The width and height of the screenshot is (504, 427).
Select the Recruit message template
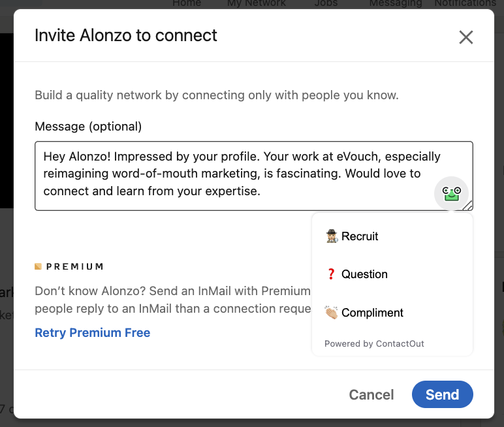point(360,236)
